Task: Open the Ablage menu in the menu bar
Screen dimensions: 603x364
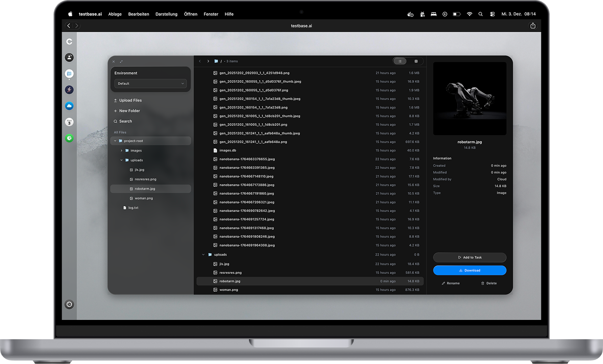Action: 115,14
